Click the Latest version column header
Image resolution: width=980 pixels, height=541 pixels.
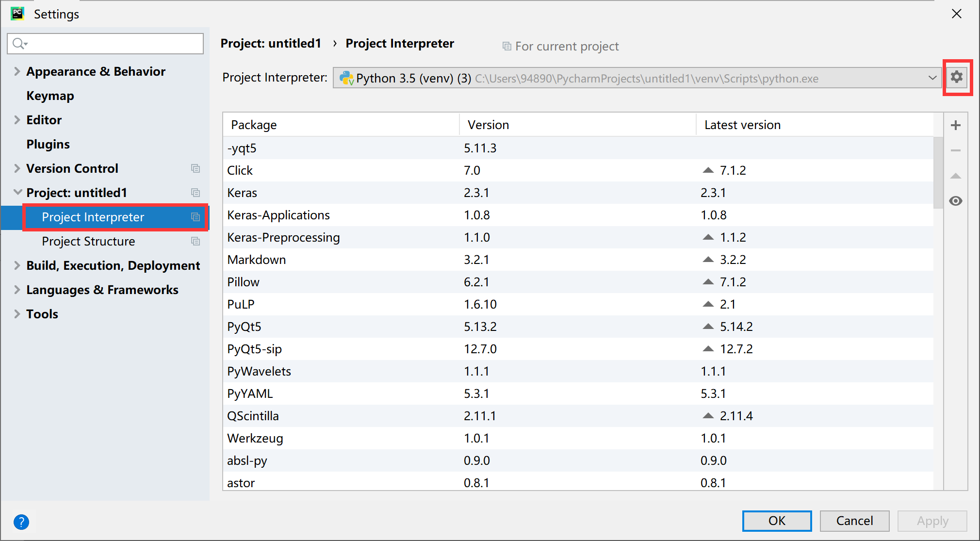[x=815, y=125]
